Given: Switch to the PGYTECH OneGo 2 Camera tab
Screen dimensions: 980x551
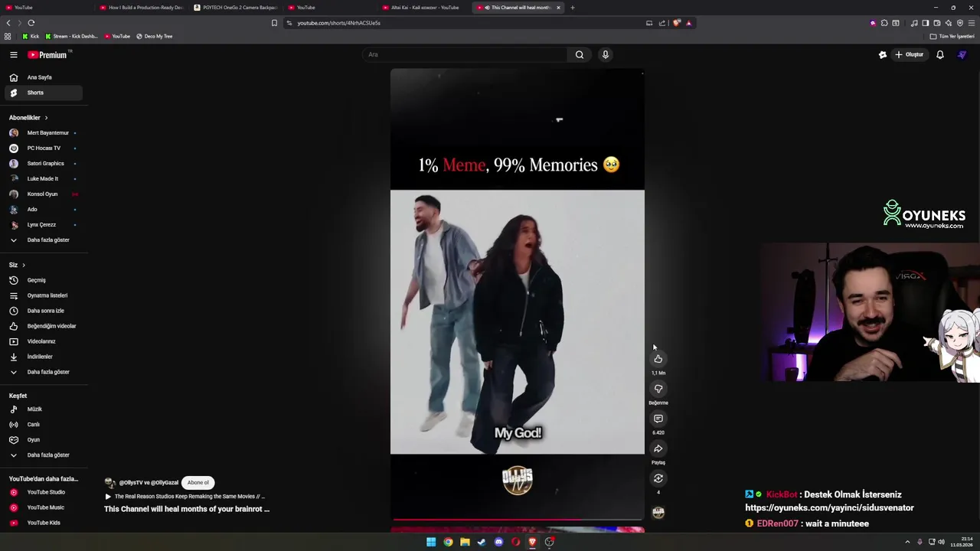Looking at the screenshot, I should pos(235,8).
